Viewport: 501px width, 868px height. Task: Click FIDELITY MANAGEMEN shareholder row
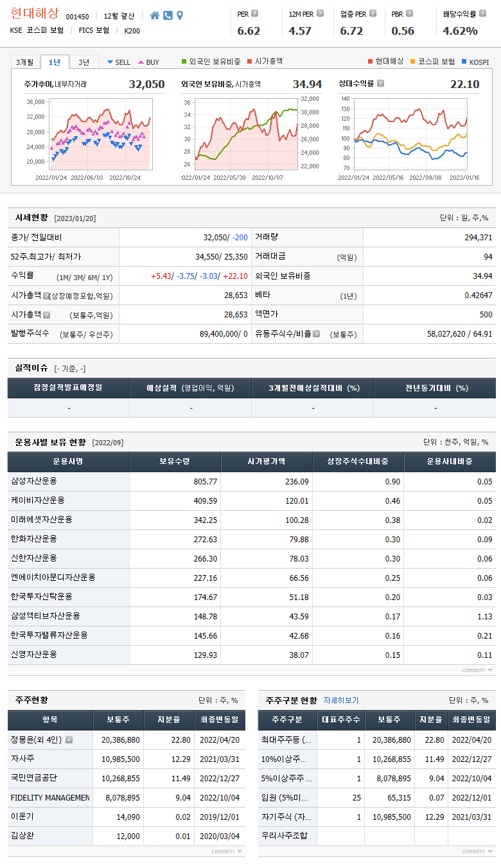click(127, 797)
